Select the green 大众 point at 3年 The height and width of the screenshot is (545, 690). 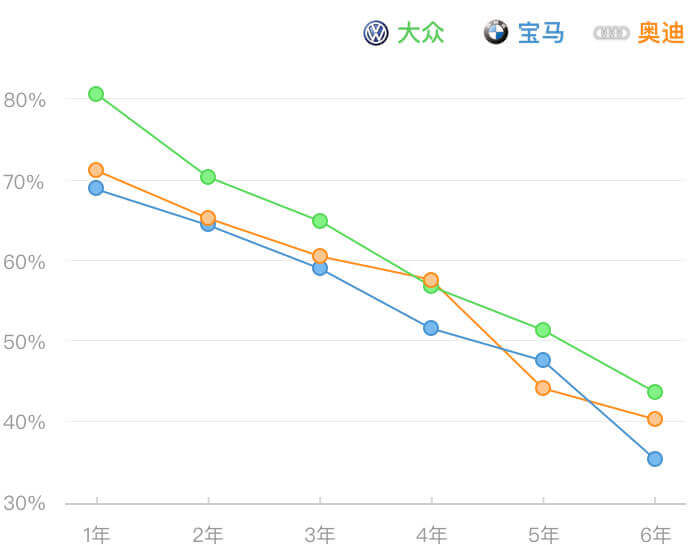tap(320, 221)
